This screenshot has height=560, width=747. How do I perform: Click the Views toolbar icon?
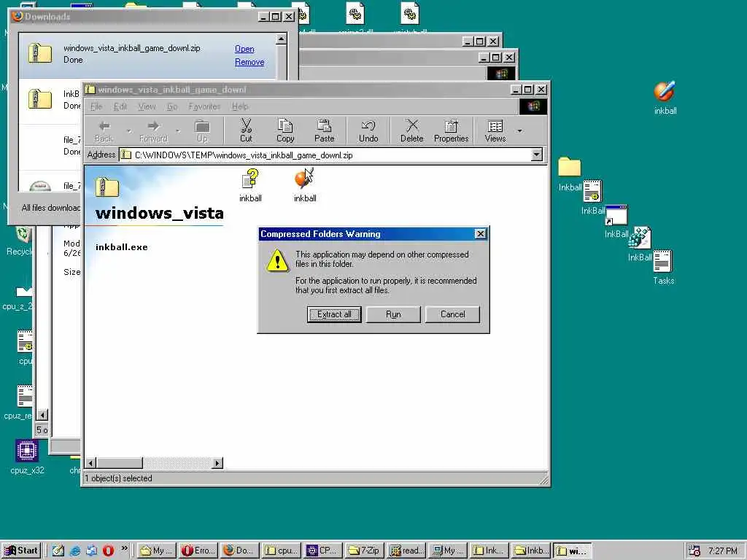tap(495, 130)
